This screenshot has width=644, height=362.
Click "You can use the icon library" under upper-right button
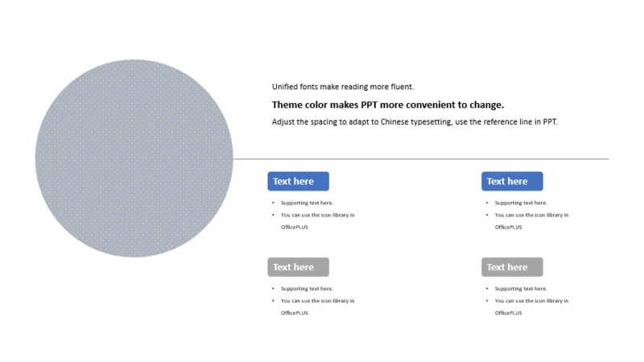(x=531, y=215)
